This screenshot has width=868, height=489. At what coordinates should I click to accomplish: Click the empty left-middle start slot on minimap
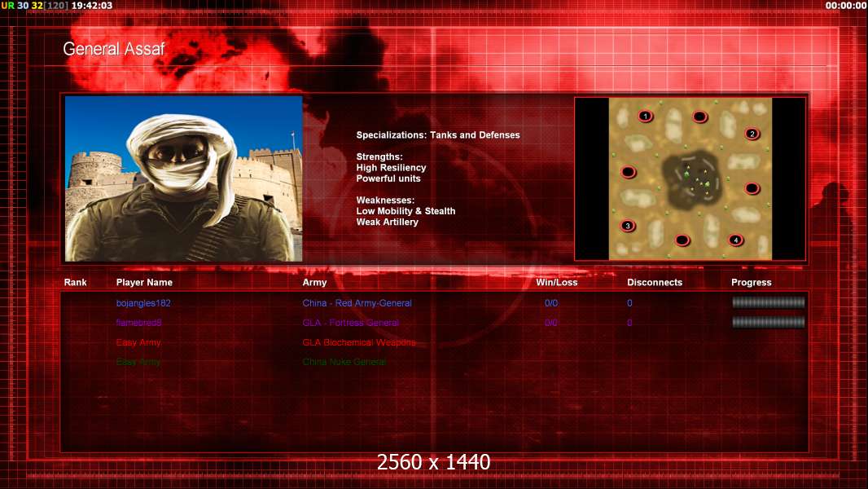point(628,172)
